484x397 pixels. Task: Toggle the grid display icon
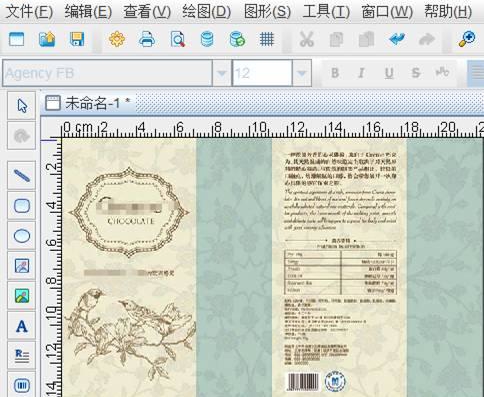click(267, 39)
